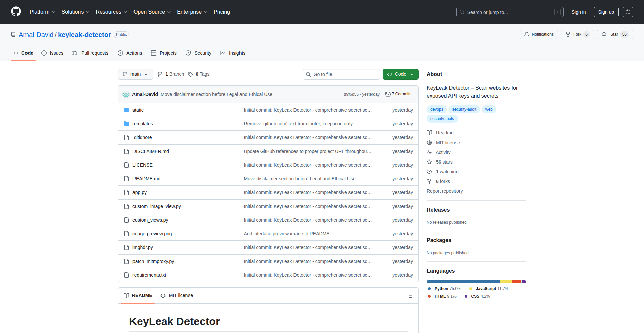The width and height of the screenshot is (644, 333).
Task: Open the Pull requests tab
Action: (91, 53)
